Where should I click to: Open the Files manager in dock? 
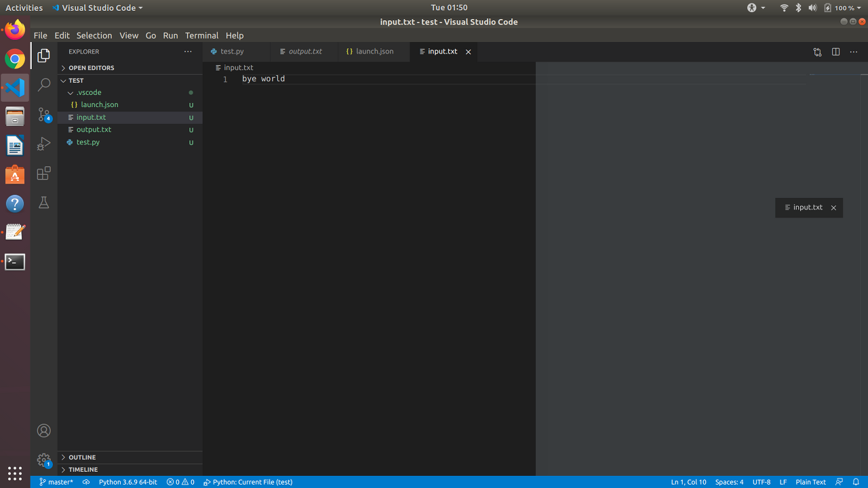pyautogui.click(x=15, y=117)
